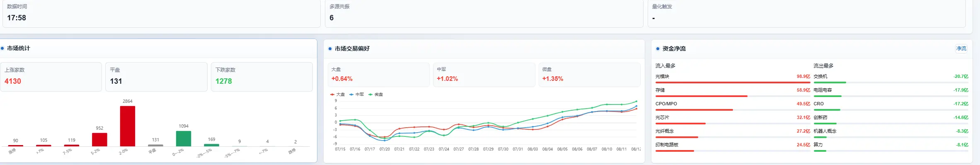This screenshot has width=980, height=165.
Task: Click the 流出最多 column heading
Action: (823, 66)
